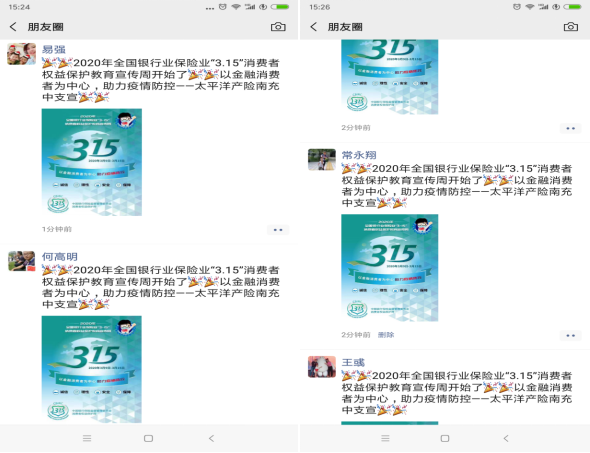
Task: Tap the 1分钟前 timestamp under 易强's post
Action: tap(57, 229)
